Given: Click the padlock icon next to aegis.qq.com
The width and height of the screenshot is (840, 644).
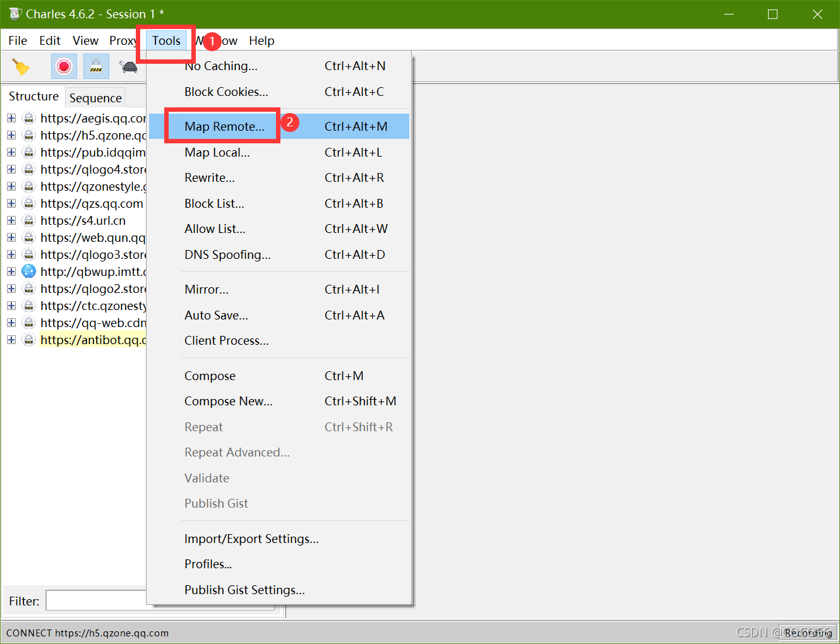Looking at the screenshot, I should [x=29, y=117].
